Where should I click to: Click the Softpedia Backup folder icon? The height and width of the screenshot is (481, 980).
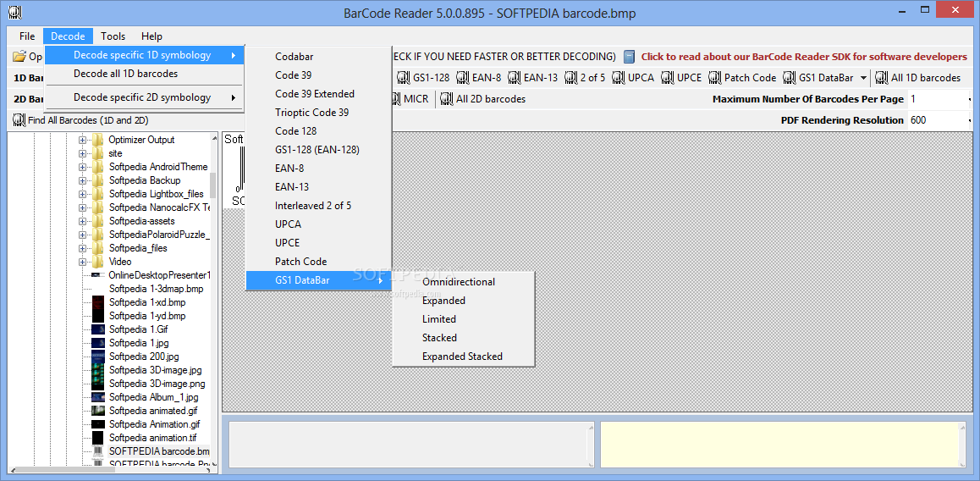[x=98, y=180]
